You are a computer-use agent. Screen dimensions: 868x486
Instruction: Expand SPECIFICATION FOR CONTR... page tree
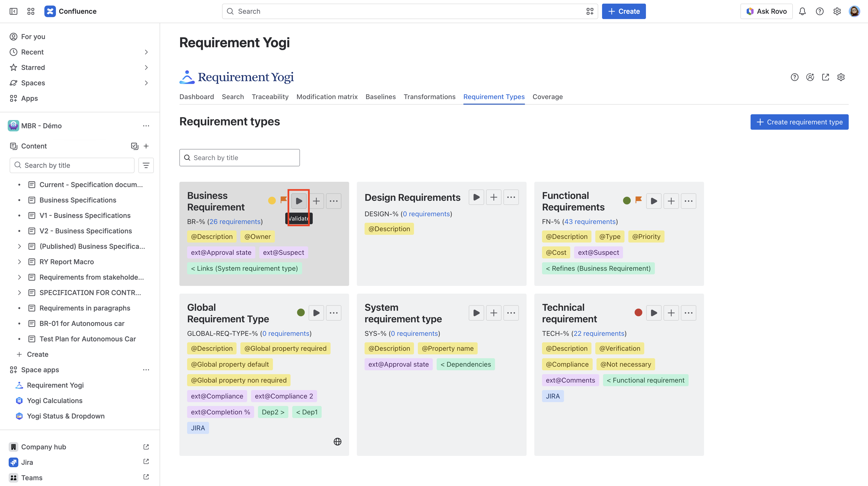pyautogui.click(x=19, y=293)
